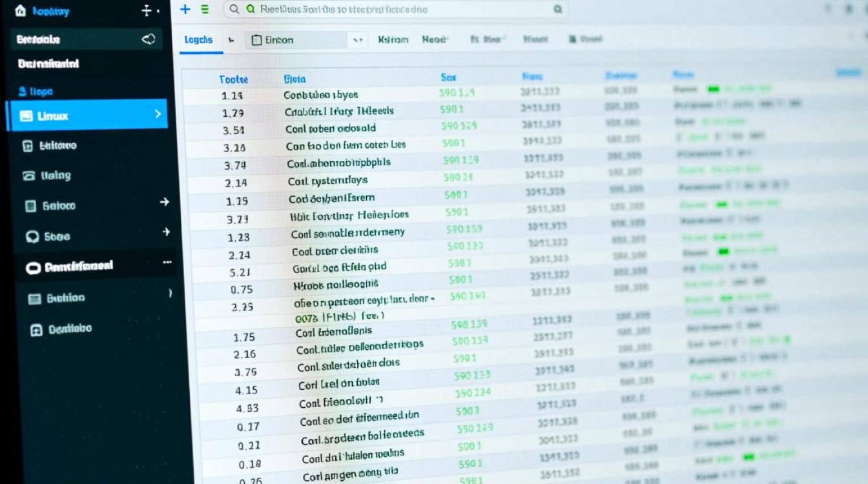The width and height of the screenshot is (868, 484).
Task: Expand the Linux item with its chevron
Action: tap(158, 114)
